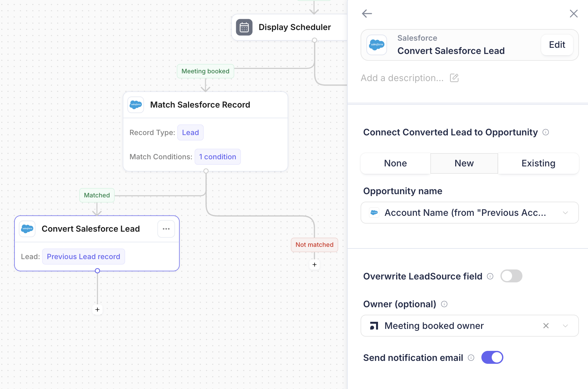
Task: Click the edit description pencil icon
Action: 454,78
